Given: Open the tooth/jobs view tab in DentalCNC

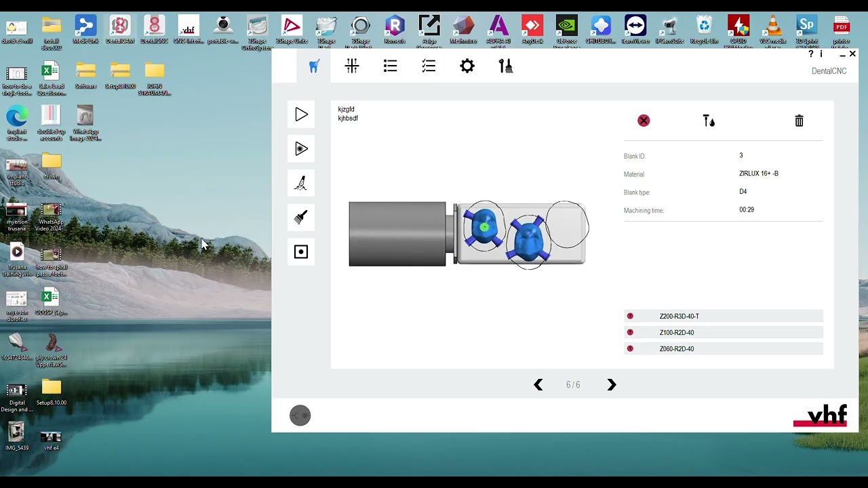Looking at the screenshot, I should 314,66.
